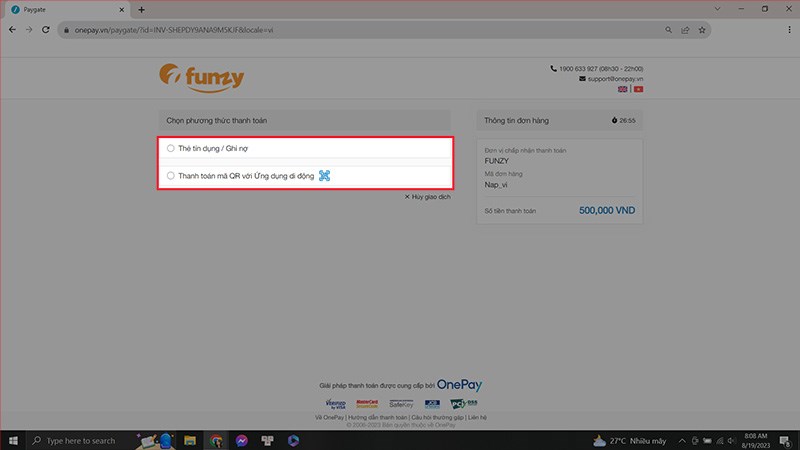Click the Nap_vi order code

click(x=495, y=185)
